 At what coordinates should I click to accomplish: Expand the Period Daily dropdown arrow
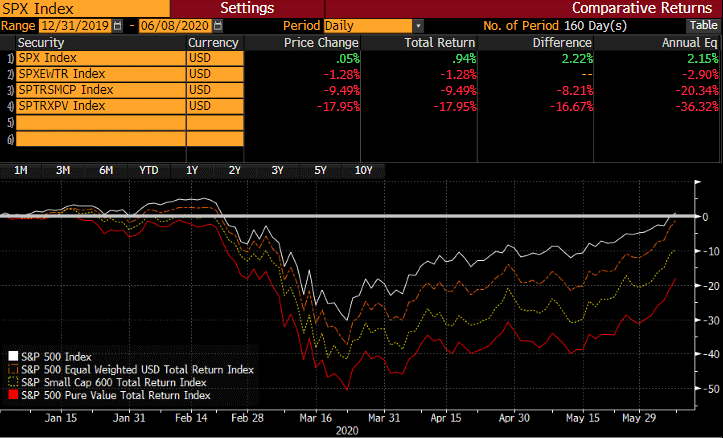pos(418,26)
